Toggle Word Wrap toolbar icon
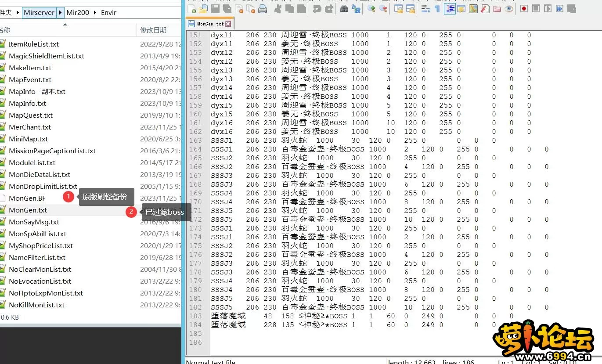 click(x=425, y=8)
